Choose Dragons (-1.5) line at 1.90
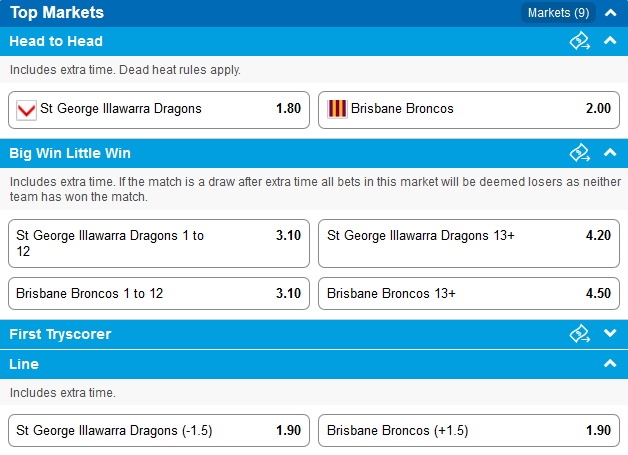628x455 pixels. [x=159, y=431]
